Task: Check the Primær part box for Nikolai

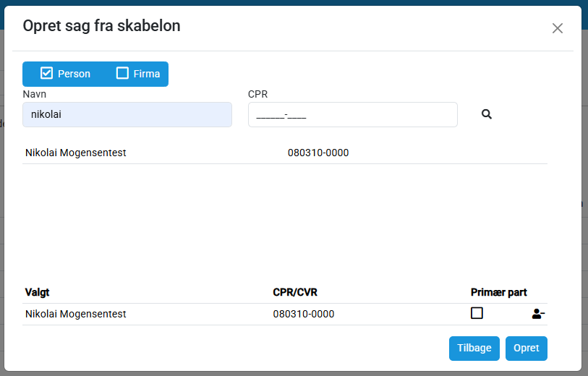Action: (477, 313)
